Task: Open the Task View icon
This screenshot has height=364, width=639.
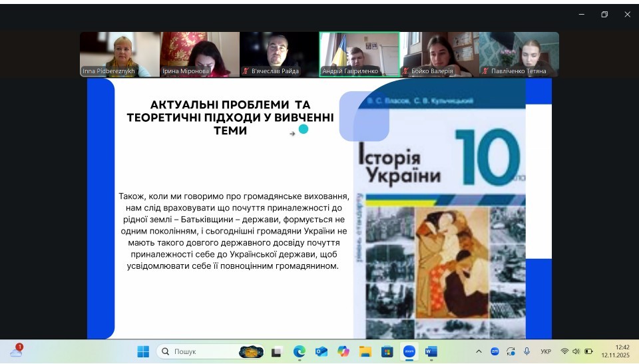Action: [276, 351]
